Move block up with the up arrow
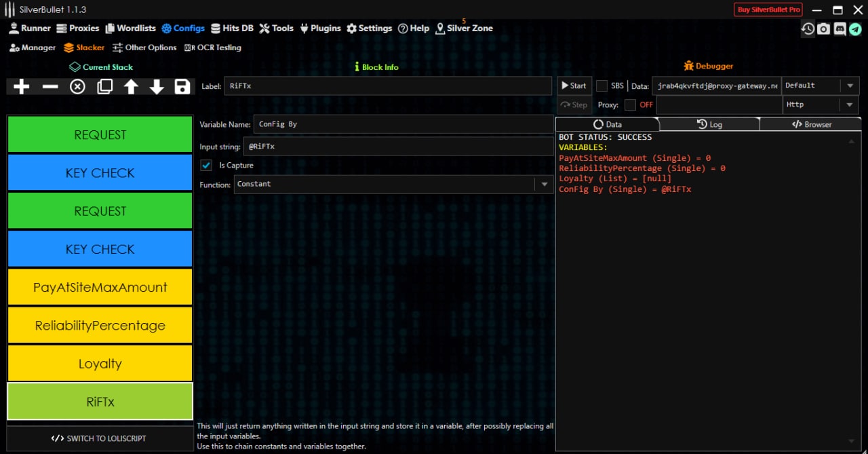This screenshot has width=868, height=454. click(131, 87)
